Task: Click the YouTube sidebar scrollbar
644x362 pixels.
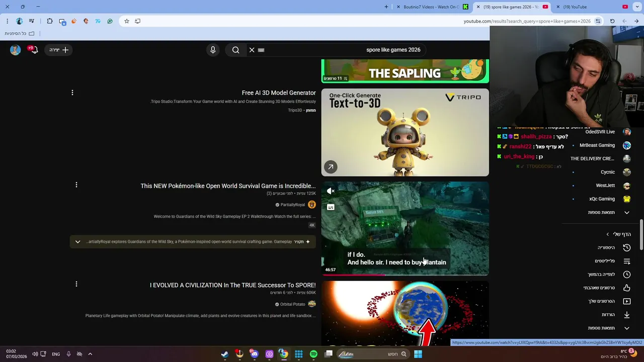Action: pos(641,235)
